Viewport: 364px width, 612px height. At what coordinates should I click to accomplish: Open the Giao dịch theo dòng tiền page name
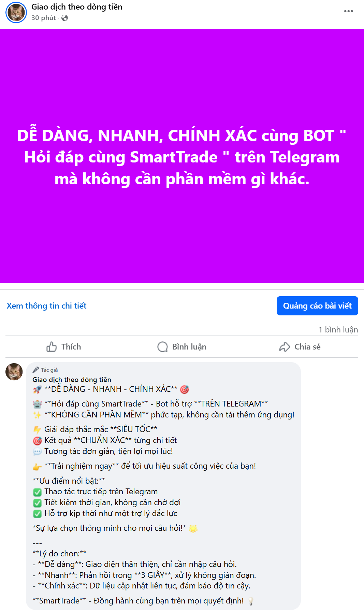coord(77,7)
